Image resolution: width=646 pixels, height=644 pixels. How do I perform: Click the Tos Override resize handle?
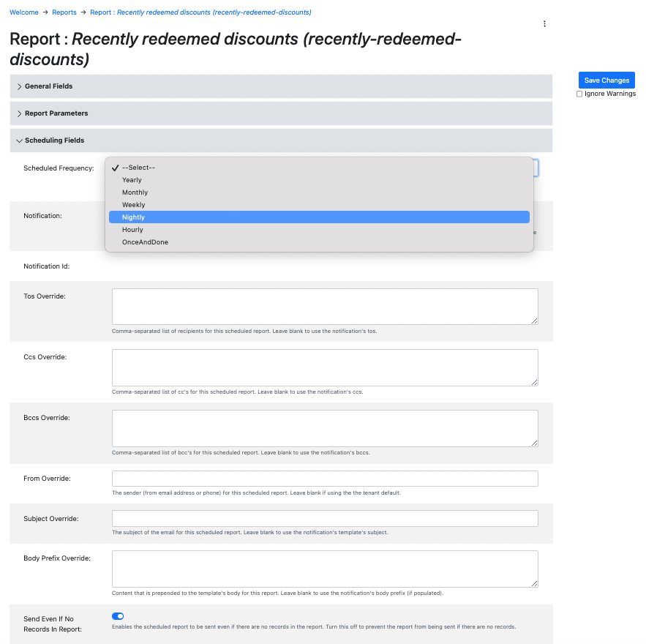[x=534, y=321]
